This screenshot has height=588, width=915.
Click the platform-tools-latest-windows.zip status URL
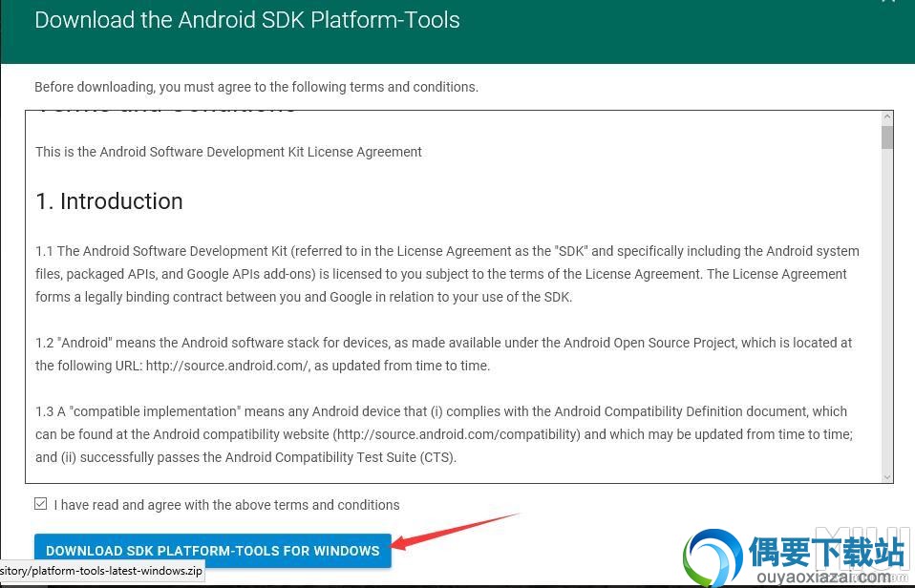(101, 571)
